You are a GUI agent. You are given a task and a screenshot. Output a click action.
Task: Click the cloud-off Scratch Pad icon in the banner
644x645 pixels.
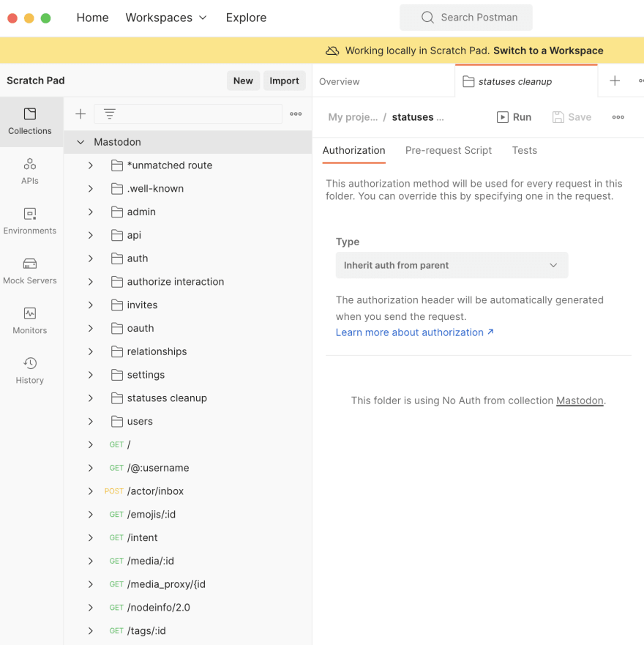tap(332, 51)
